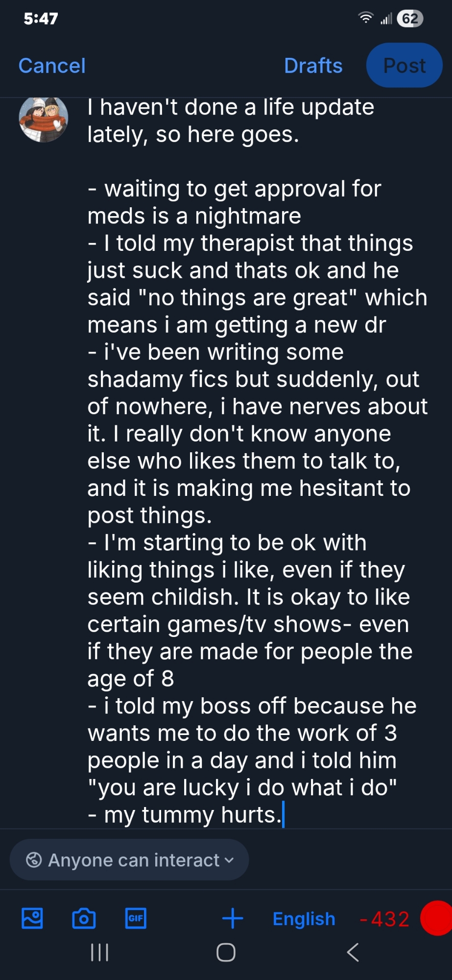Cancel the post composition

click(52, 66)
